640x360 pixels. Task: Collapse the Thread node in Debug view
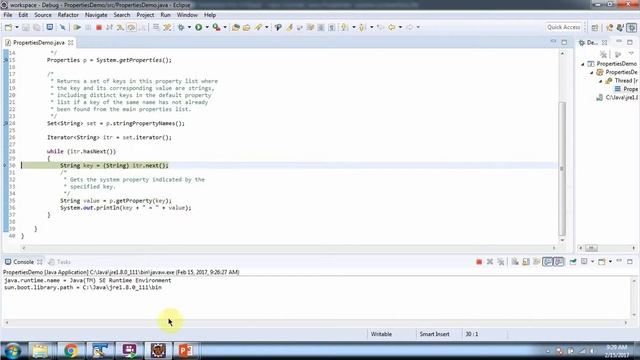click(x=601, y=81)
